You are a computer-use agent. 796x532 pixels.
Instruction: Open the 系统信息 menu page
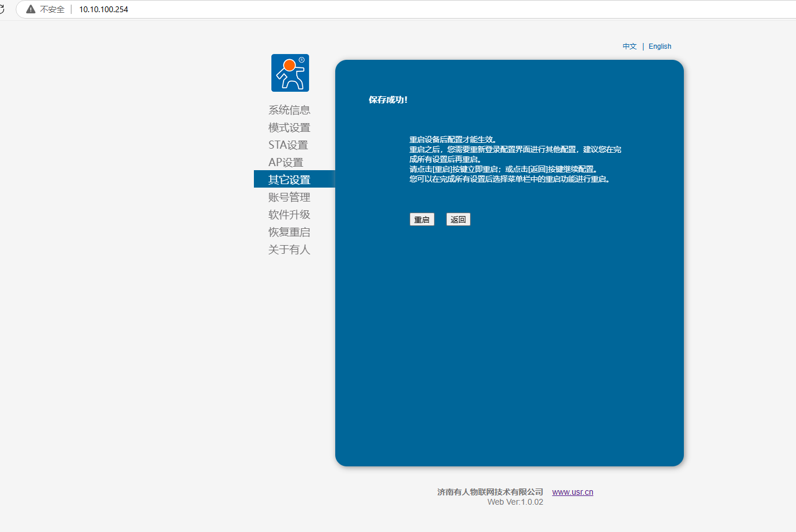[x=289, y=110]
